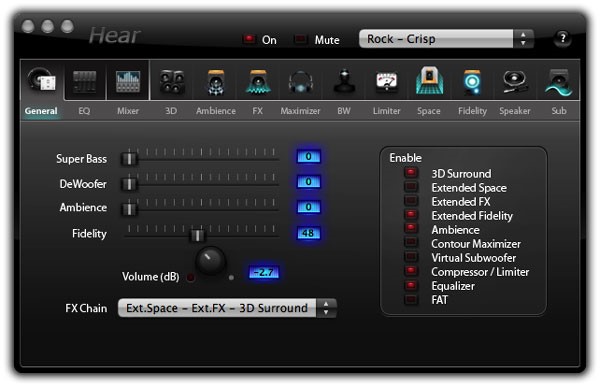Click the help question mark button

click(562, 38)
